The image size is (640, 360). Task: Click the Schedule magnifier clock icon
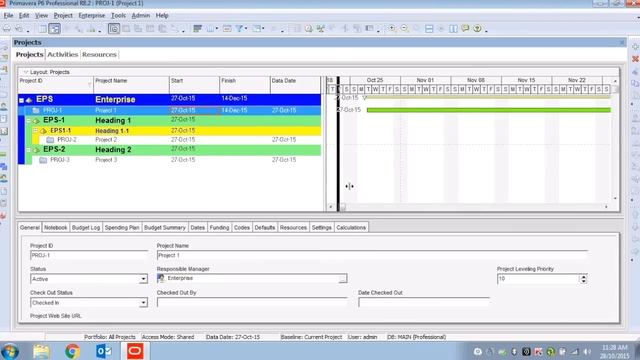point(309,29)
